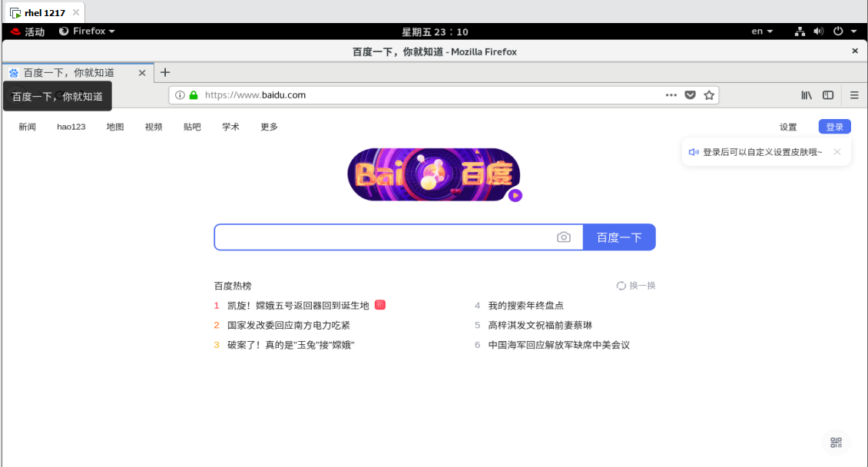868x467 pixels.
Task: Close the Mozilla Firefox window
Action: tap(855, 51)
